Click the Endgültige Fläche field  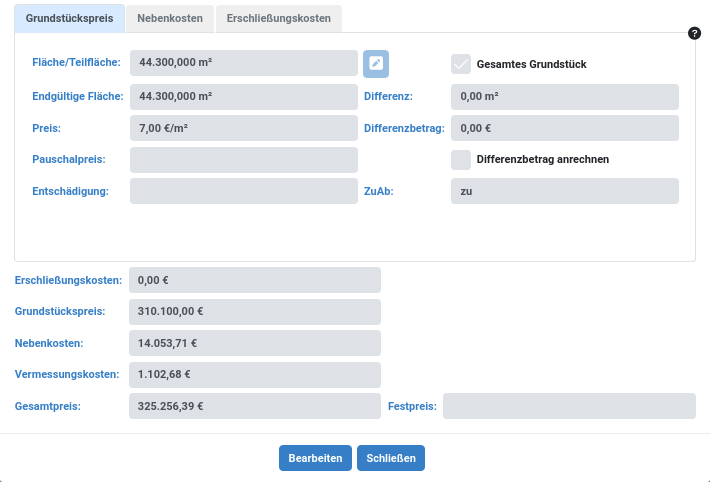(243, 97)
